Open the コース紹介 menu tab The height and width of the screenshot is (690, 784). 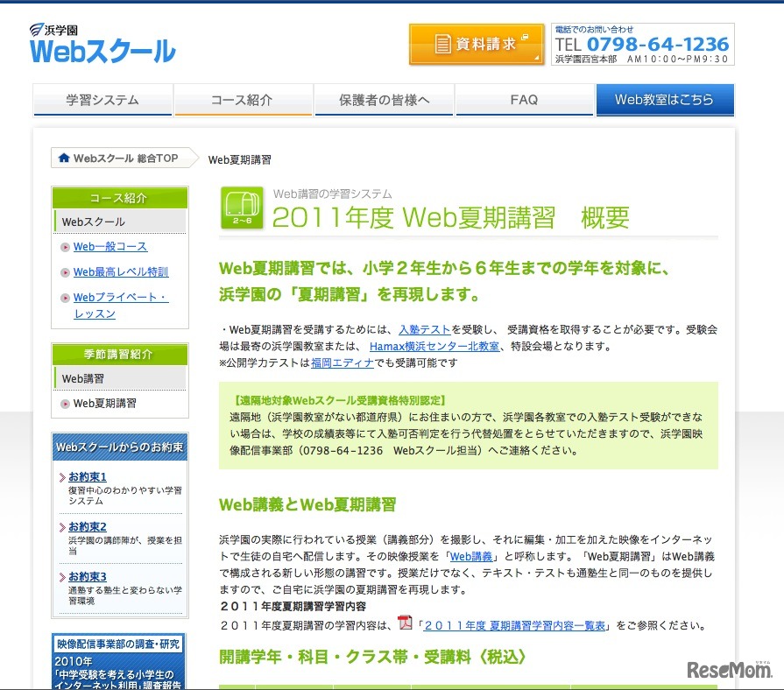(x=243, y=100)
